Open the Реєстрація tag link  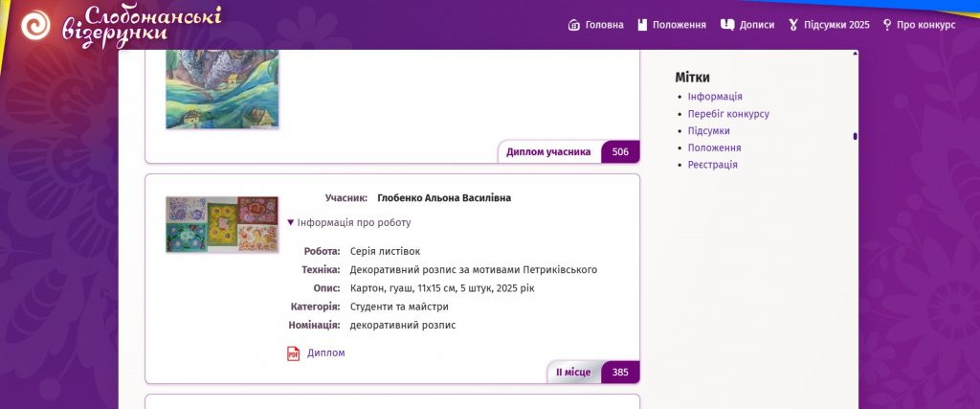pyautogui.click(x=712, y=165)
